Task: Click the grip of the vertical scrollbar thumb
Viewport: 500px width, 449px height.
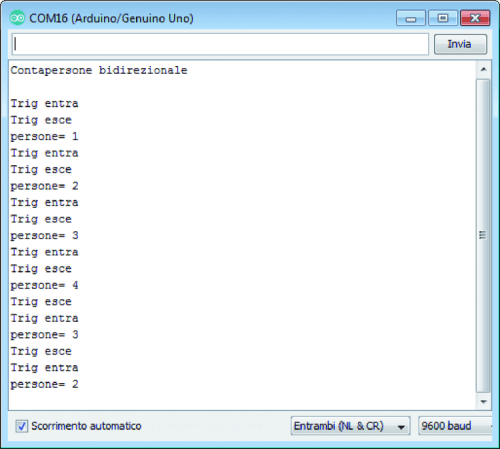Action: click(x=482, y=235)
